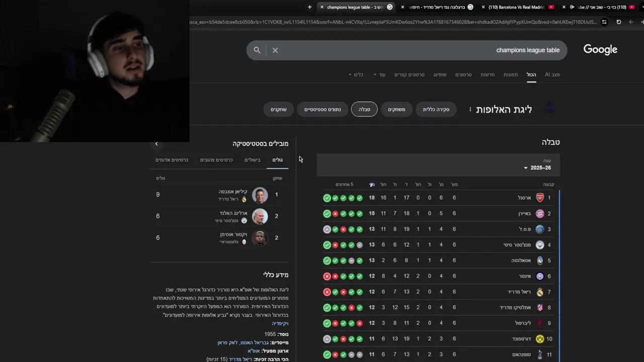Switch to the שופינג (Shopping) tab

[440, 74]
